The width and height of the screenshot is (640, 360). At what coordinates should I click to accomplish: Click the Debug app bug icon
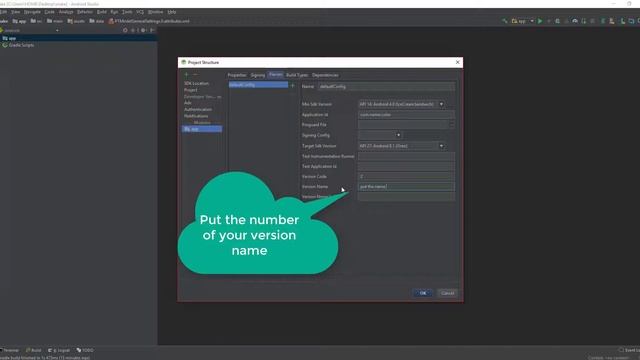click(x=558, y=21)
